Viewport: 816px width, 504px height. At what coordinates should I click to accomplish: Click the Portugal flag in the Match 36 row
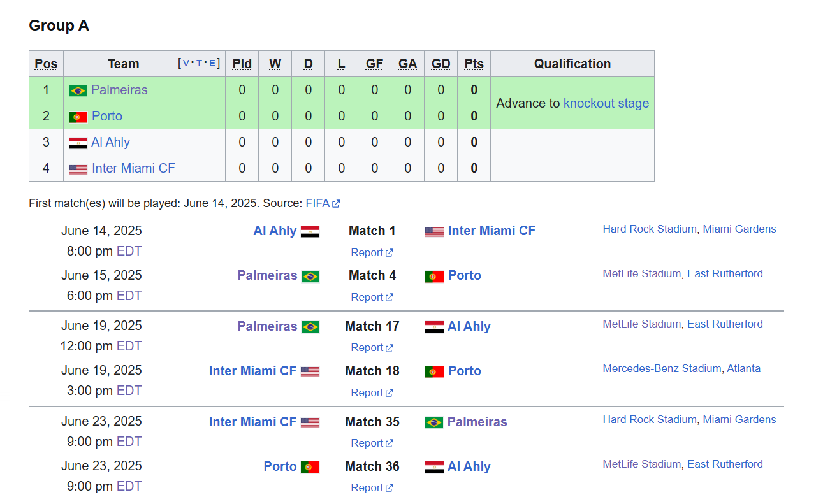pyautogui.click(x=310, y=467)
